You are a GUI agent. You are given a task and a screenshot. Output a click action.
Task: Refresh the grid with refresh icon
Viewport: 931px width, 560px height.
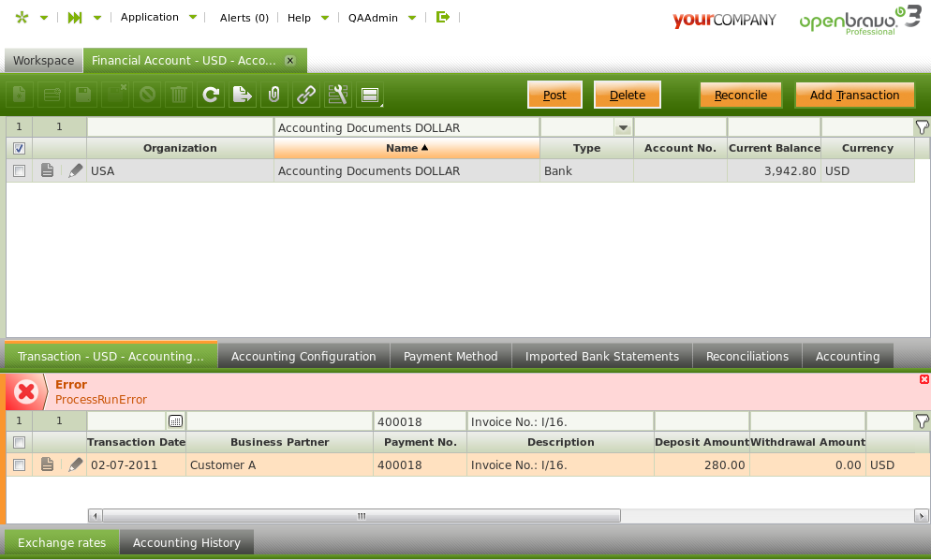211,95
